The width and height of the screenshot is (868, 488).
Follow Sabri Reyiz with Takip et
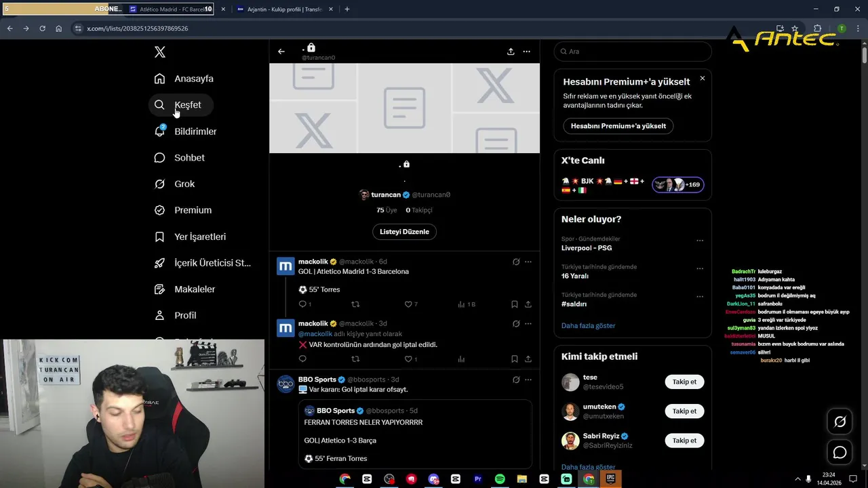(684, 441)
